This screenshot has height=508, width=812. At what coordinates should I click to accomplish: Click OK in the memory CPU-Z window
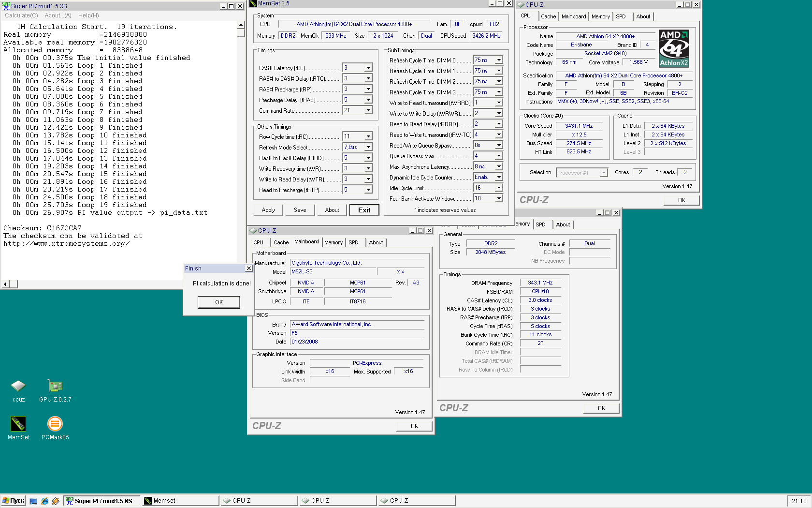coord(601,408)
